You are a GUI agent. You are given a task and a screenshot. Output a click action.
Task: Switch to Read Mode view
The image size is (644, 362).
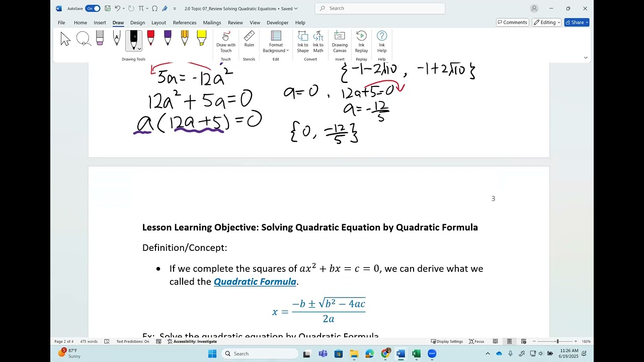[x=495, y=341]
